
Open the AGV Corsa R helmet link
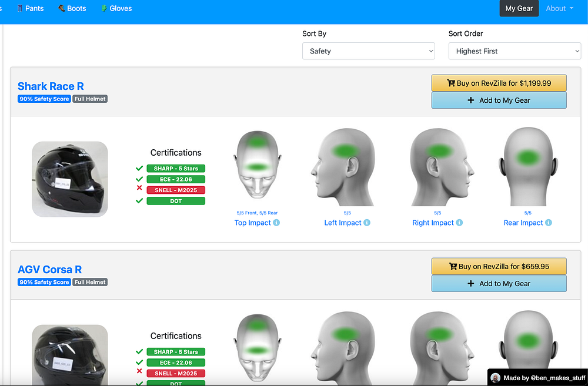[49, 270]
